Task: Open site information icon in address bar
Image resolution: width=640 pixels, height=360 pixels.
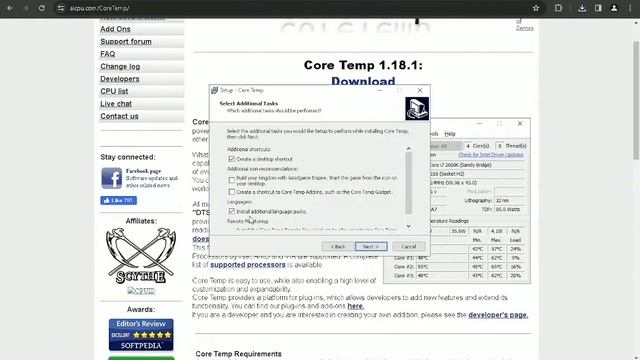Action: (x=60, y=8)
